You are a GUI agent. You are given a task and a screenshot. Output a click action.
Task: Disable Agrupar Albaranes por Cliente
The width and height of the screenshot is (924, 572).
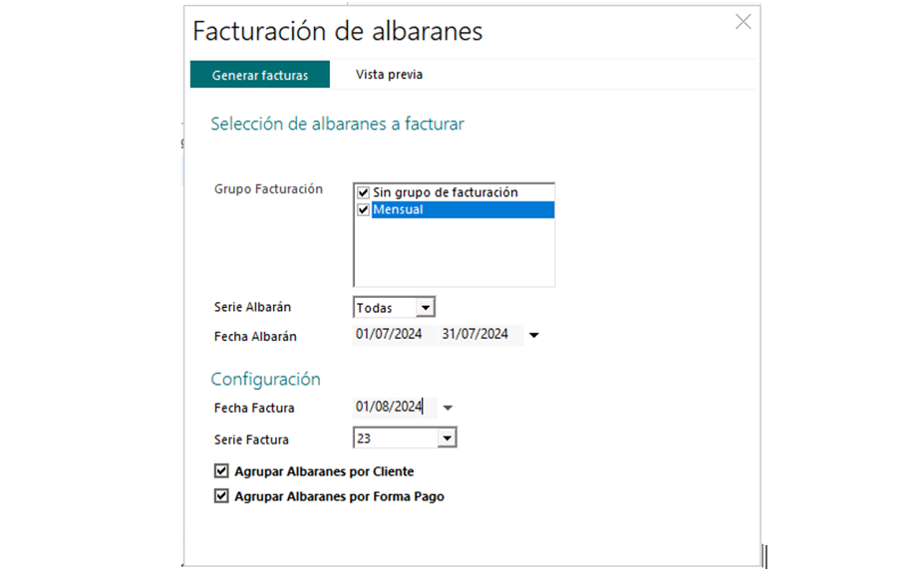221,471
